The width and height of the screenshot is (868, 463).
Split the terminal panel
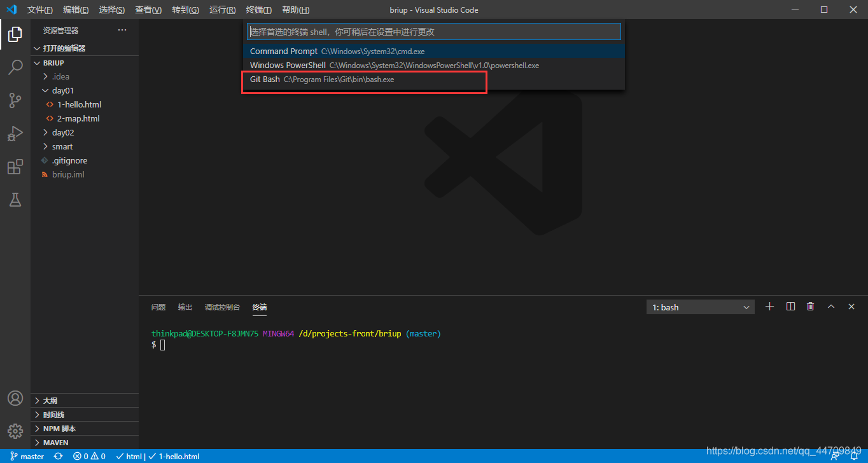pyautogui.click(x=790, y=307)
